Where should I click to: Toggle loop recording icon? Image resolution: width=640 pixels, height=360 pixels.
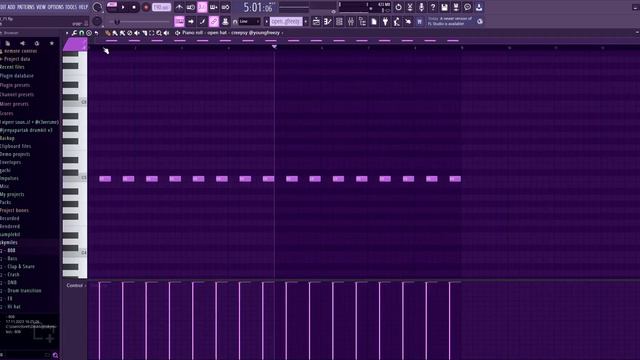(225, 7)
